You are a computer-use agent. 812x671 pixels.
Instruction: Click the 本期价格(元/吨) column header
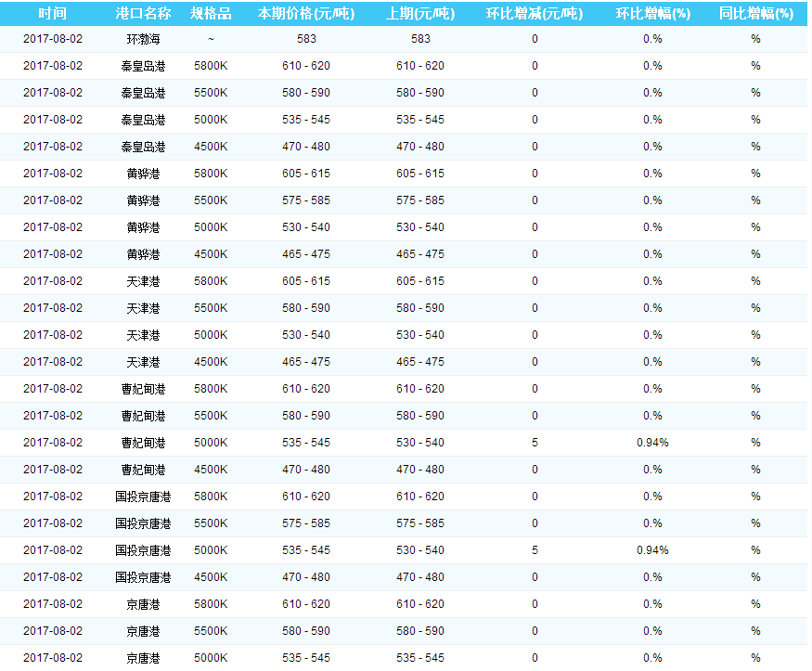point(305,13)
